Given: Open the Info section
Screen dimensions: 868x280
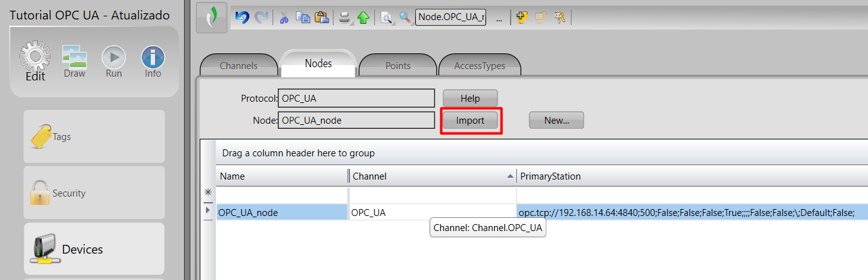Looking at the screenshot, I should [153, 63].
